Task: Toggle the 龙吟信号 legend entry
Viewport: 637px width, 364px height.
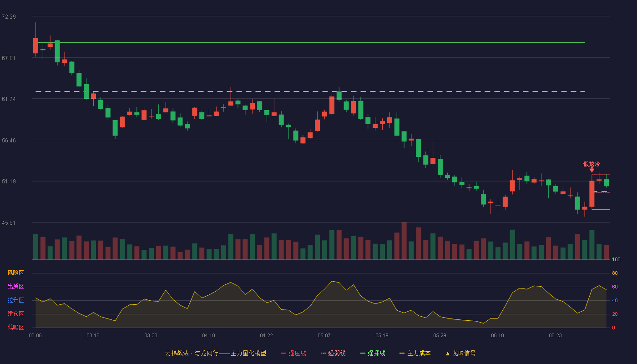Action: coord(460,353)
